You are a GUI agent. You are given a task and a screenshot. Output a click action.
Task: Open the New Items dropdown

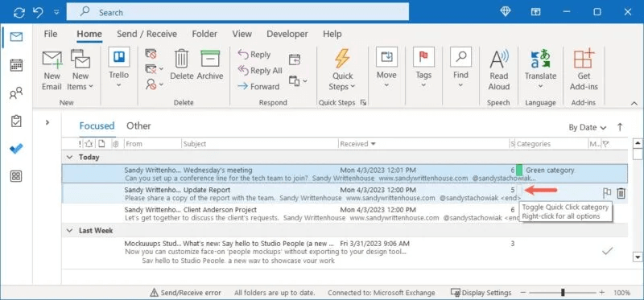pos(80,70)
